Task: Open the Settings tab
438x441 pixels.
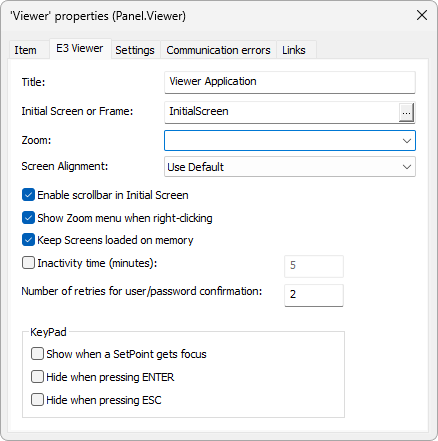Action: (x=135, y=50)
